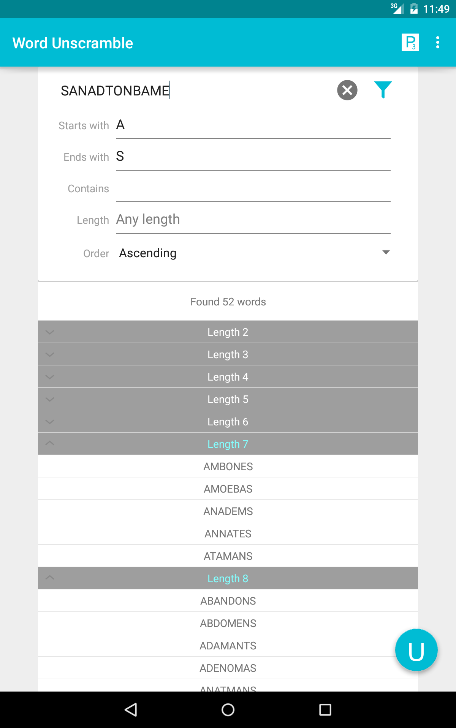
Task: Tap Android recent apps square icon
Action: [x=325, y=709]
